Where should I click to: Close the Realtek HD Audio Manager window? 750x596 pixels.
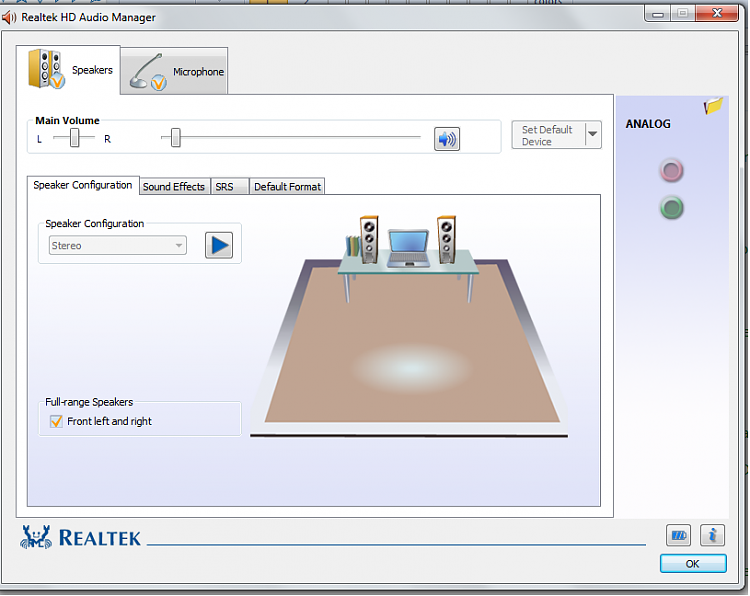(x=717, y=13)
